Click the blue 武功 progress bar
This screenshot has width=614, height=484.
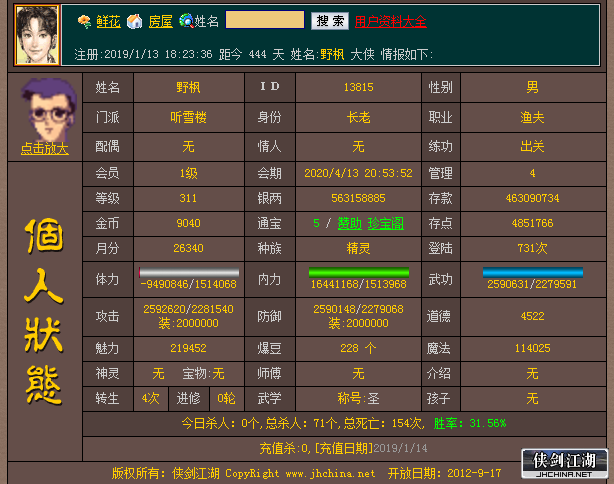[x=533, y=273]
